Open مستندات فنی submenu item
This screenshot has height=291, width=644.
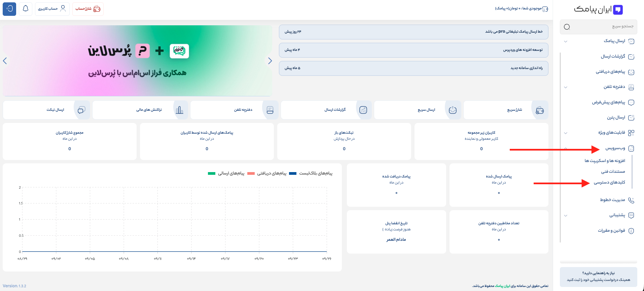pos(613,172)
